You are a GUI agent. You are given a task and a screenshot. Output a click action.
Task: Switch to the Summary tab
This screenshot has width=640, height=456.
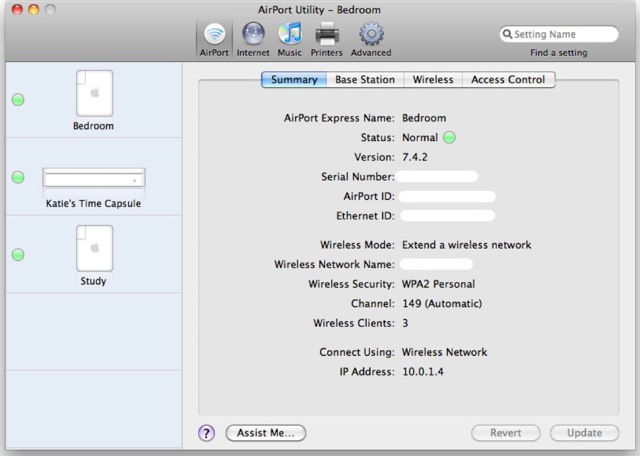point(294,80)
